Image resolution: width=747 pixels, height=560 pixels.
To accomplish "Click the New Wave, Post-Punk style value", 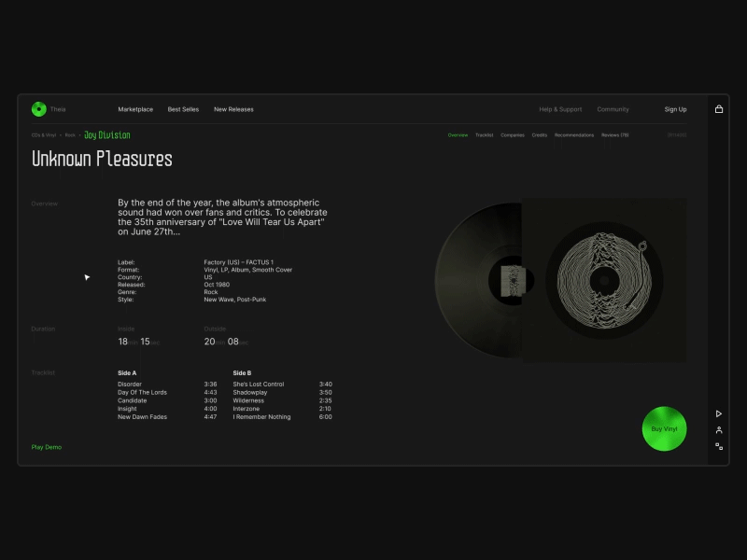I will (235, 300).
